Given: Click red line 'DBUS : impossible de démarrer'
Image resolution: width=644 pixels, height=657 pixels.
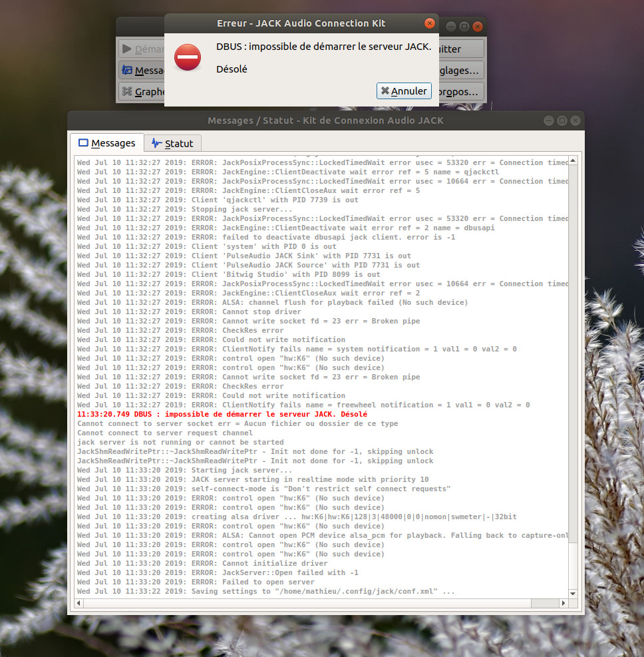Looking at the screenshot, I should coord(222,414).
